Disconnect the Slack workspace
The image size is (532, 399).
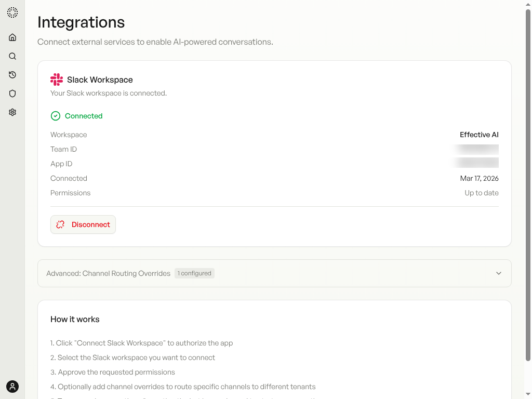click(83, 224)
